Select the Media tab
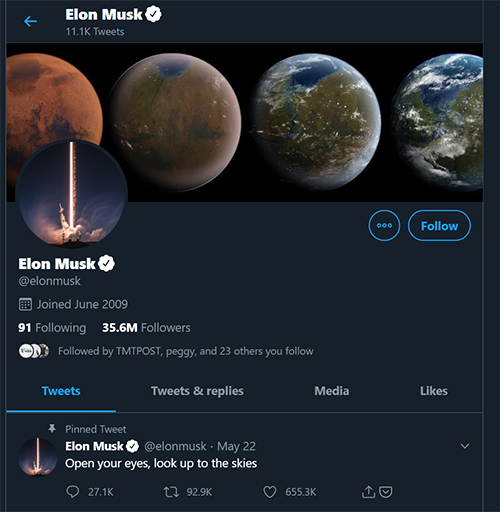The image size is (500, 512). [332, 391]
